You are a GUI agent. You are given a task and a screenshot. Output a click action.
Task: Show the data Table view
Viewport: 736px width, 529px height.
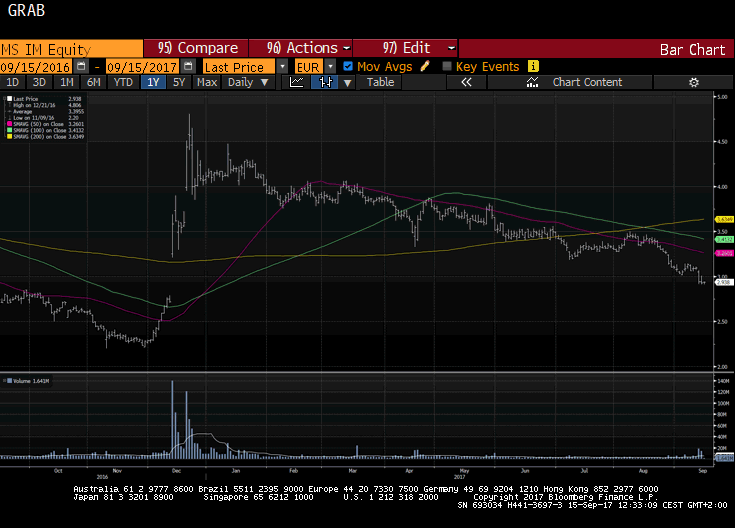tap(380, 82)
